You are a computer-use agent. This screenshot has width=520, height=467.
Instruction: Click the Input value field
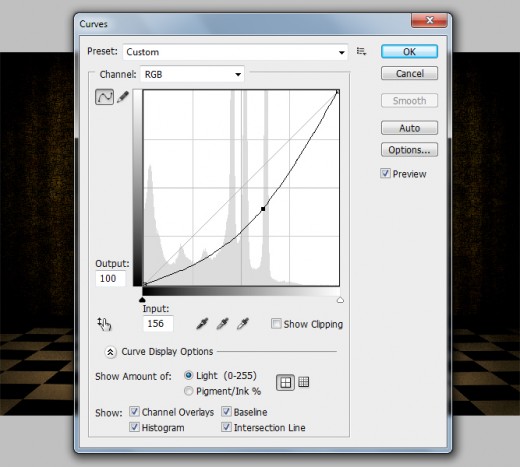[x=158, y=323]
